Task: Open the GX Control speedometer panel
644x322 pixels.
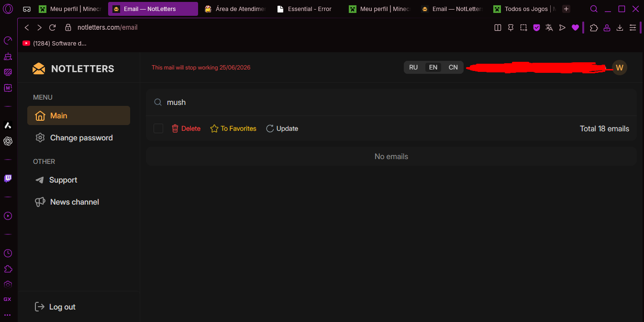Action: pyautogui.click(x=8, y=40)
